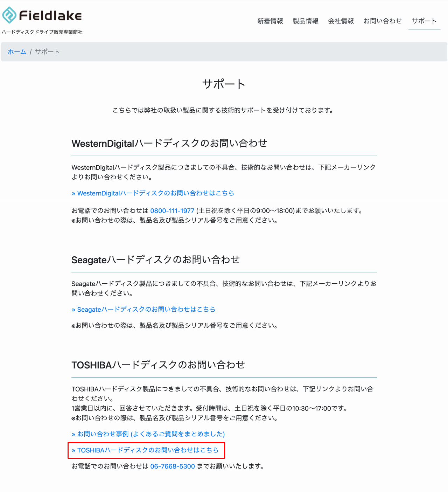Follow the Seagateハードディスクのお問い合わせはこちら link
Screen dimensions: 448x492
point(143,310)
